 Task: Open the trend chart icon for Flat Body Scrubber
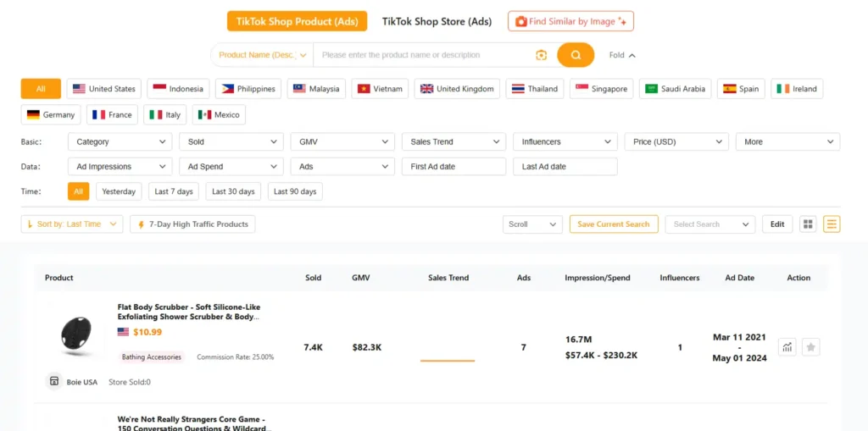click(787, 347)
